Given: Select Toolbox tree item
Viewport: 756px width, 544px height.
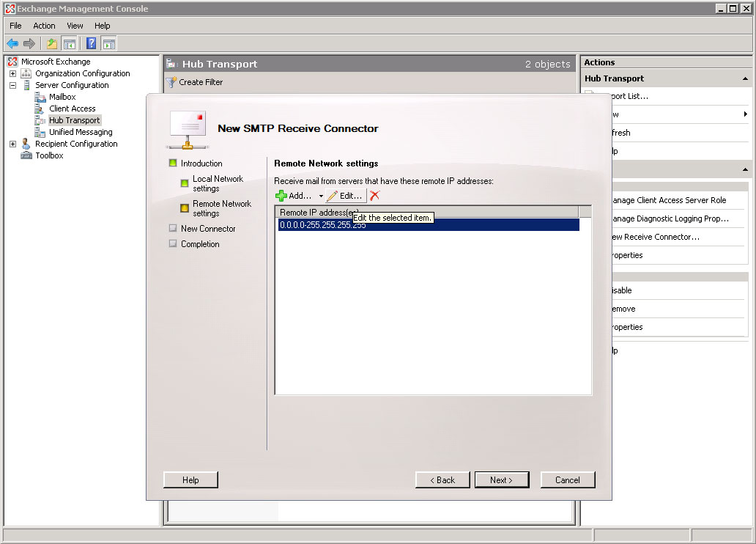Looking at the screenshot, I should [49, 155].
